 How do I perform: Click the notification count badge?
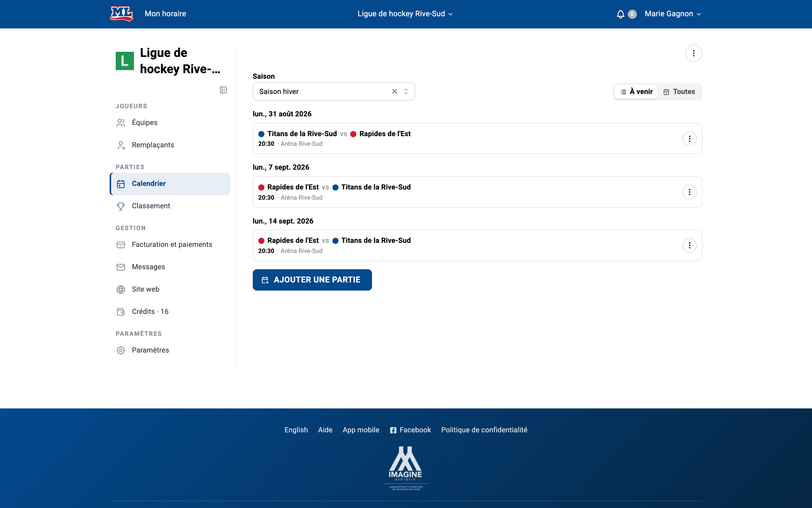point(632,14)
